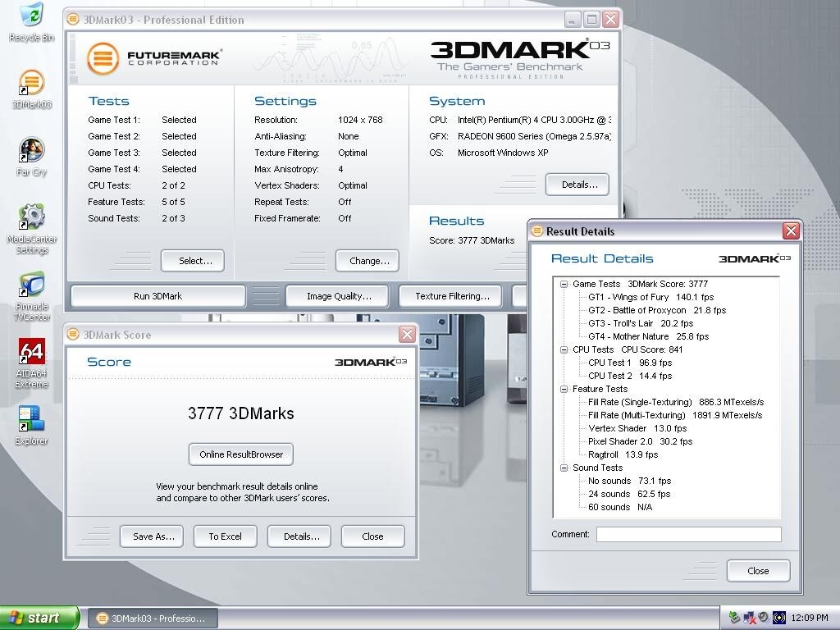Screen dimensions: 840x630
Task: Click 3DMark03 taskbar button
Action: pyautogui.click(x=153, y=619)
